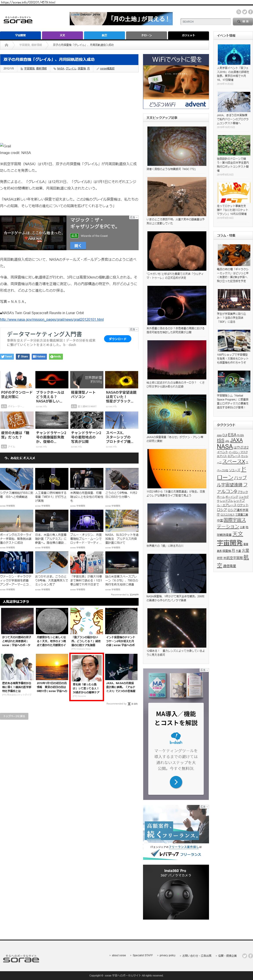
Task: Open the 宇宙開発 navigation tab
Action: click(x=21, y=35)
